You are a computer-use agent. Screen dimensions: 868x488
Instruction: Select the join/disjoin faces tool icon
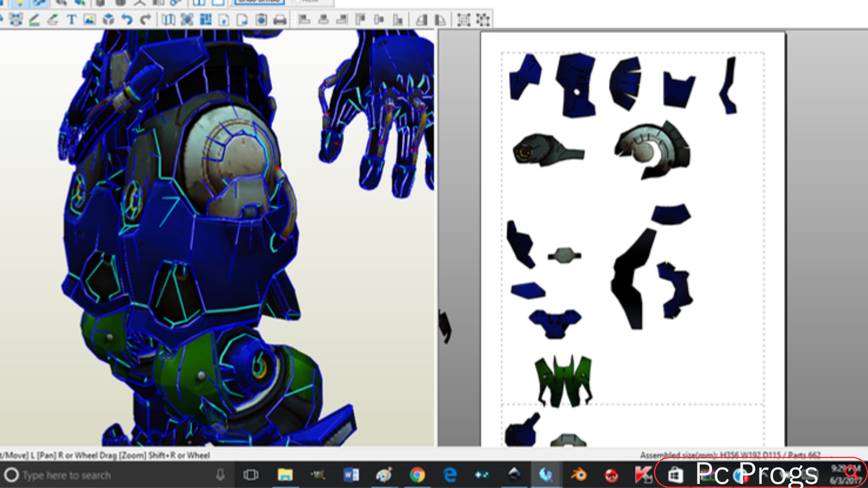click(x=16, y=20)
